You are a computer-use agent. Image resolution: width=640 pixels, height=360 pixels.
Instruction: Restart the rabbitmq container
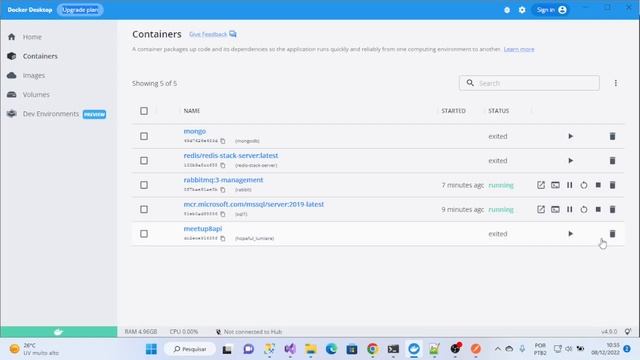(x=584, y=185)
